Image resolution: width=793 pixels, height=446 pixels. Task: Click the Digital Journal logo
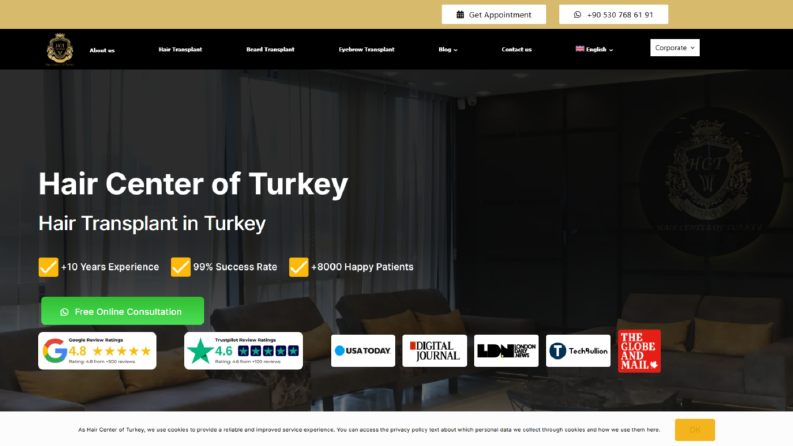pyautogui.click(x=434, y=350)
